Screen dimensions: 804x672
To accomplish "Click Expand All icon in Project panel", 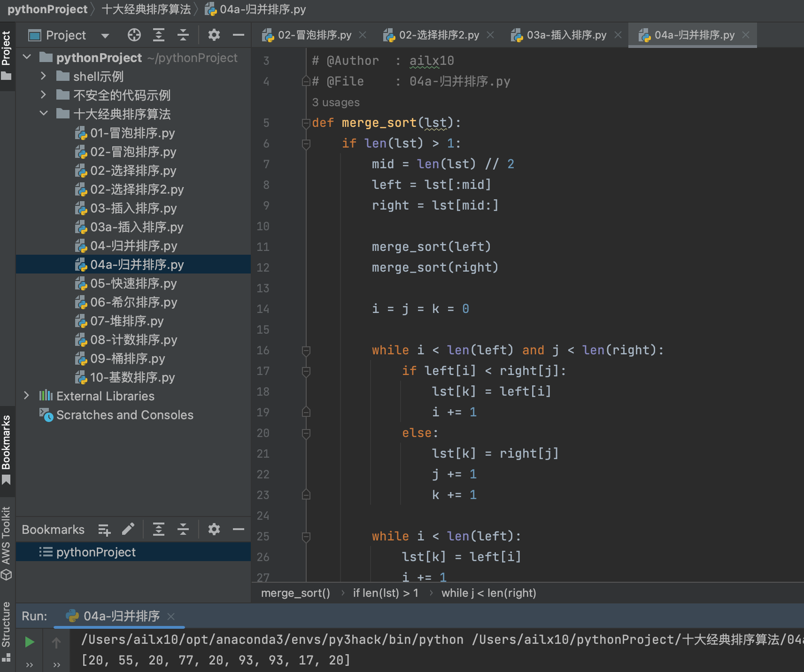I will pos(159,35).
